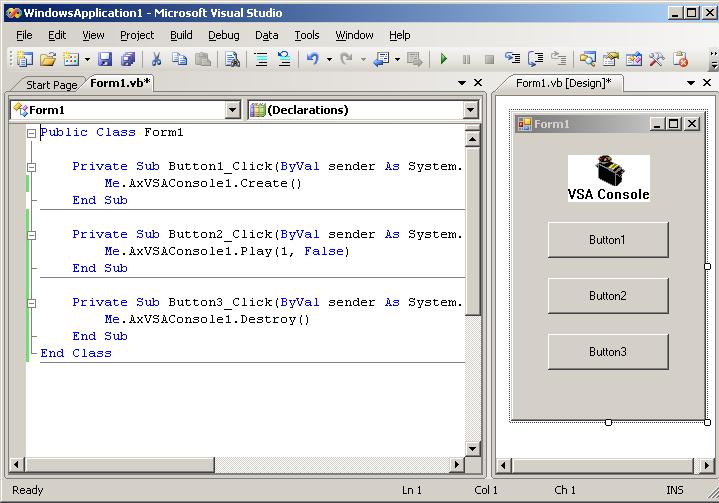
Task: Click the designer horizontal scrollbar left arrow
Action: 503,465
